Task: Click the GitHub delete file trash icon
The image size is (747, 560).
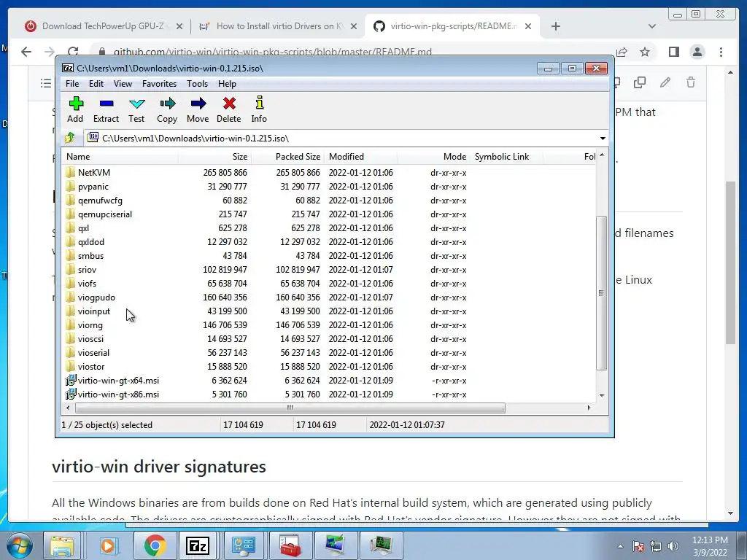Action: (x=691, y=82)
